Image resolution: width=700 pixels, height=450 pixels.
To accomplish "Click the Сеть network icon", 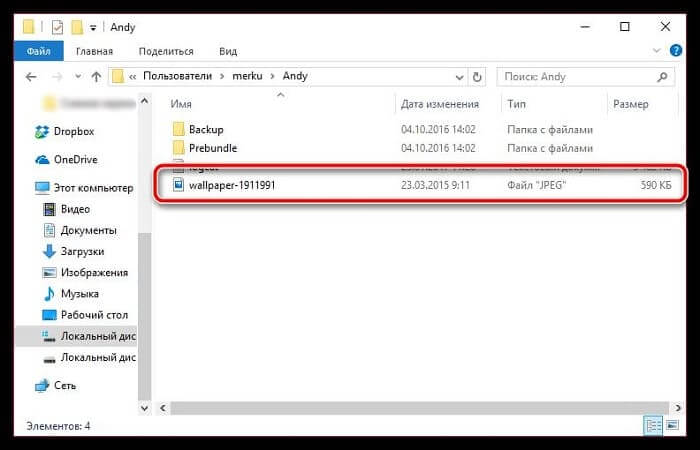I will point(42,385).
